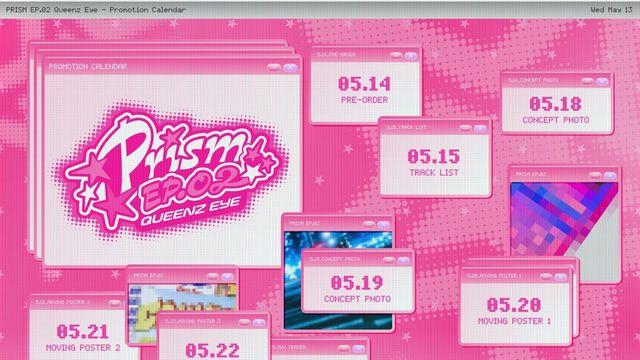
Task: Click "CONCEPT PHOTO" under 05.18
Action: (556, 120)
